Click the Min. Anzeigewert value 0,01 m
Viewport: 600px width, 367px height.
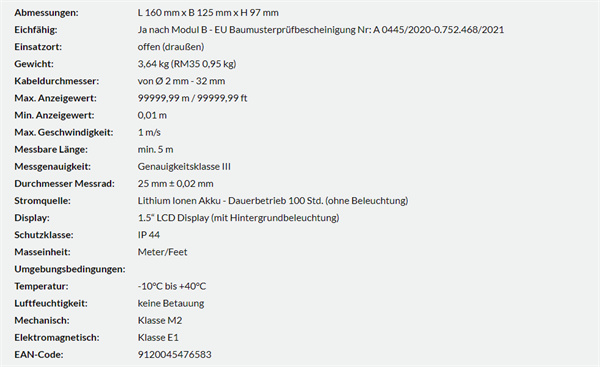(x=152, y=115)
